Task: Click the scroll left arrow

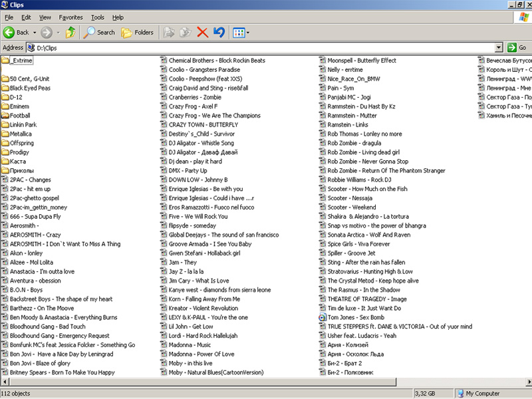Action: tap(4, 382)
